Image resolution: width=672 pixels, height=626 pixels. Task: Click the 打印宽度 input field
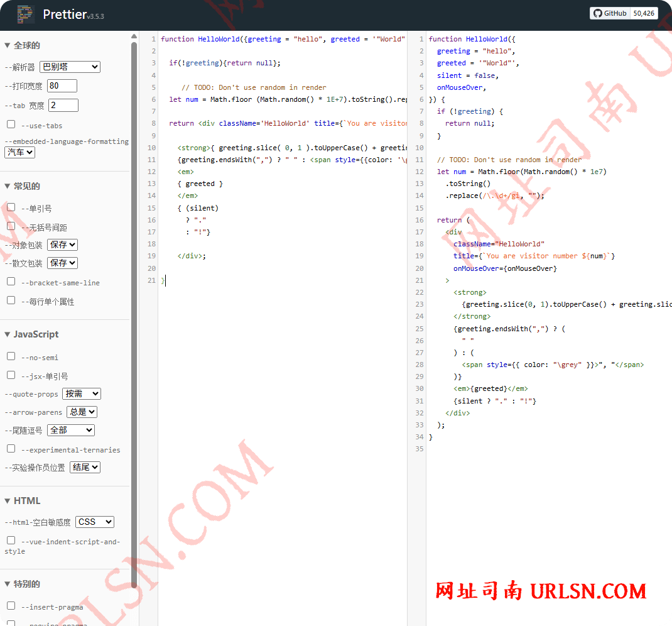(x=62, y=85)
